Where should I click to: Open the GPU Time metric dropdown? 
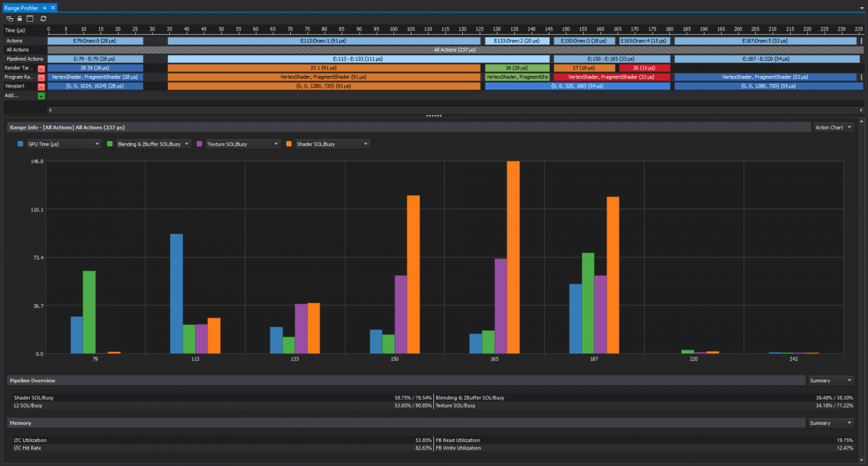(64, 144)
